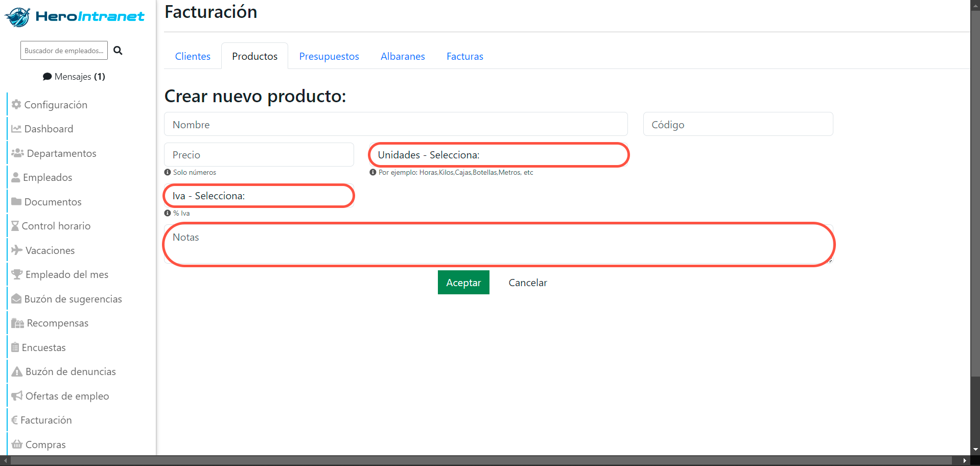Click the horizontal scrollbar right arrow

tap(965, 461)
